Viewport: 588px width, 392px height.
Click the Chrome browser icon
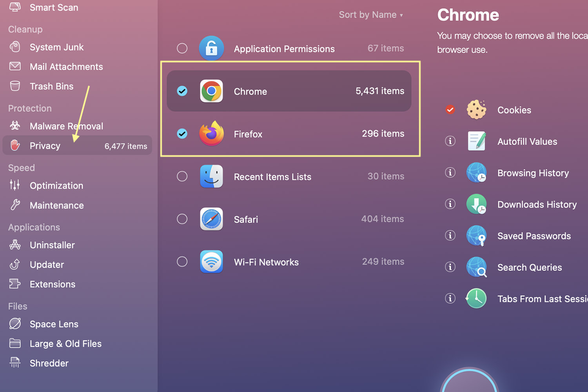[x=211, y=91]
